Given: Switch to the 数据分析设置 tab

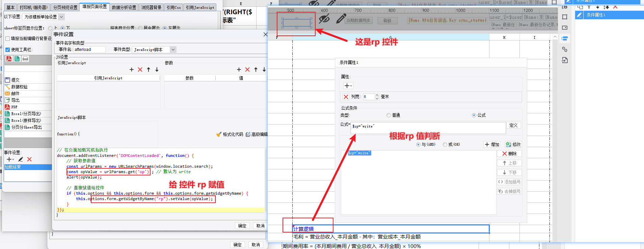Looking at the screenshot, I should 124,7.
